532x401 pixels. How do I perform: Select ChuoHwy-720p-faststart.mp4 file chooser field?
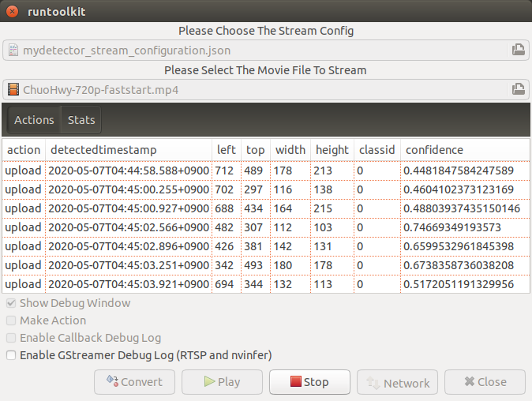point(266,89)
